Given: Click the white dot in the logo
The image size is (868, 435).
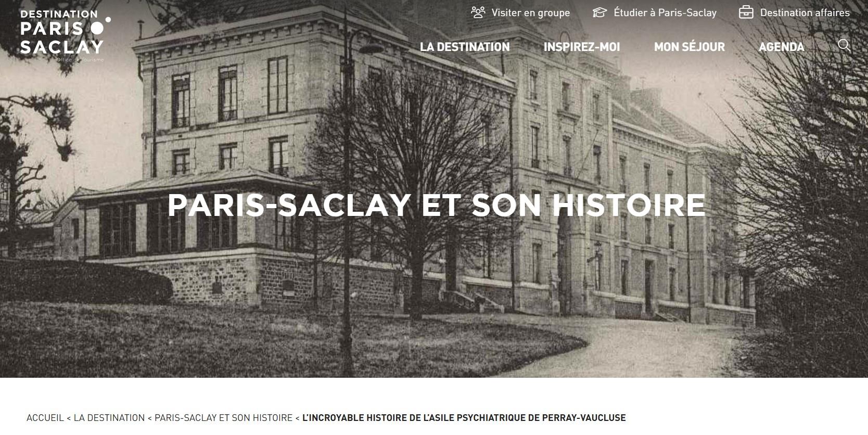Looking at the screenshot, I should (97, 28).
